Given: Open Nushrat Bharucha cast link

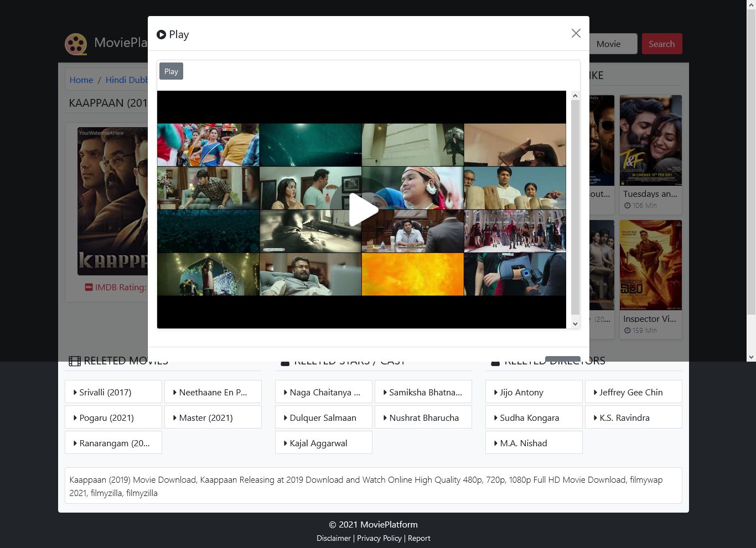Looking at the screenshot, I should pos(423,417).
